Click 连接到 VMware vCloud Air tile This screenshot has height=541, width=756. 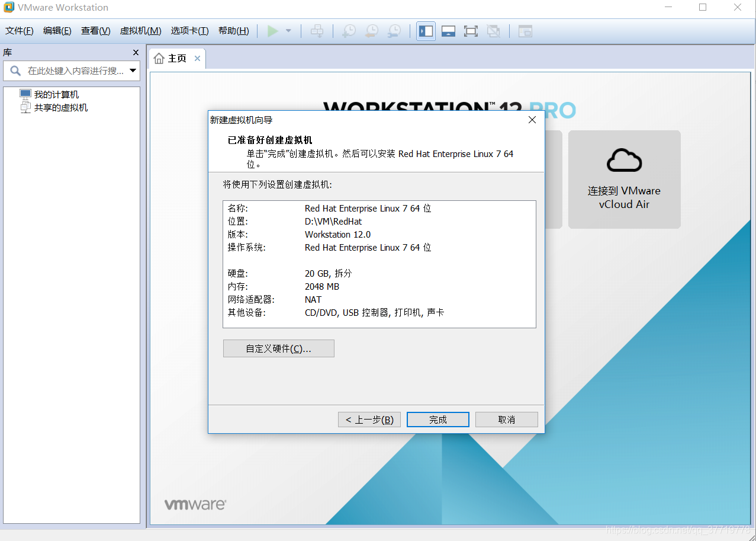(x=625, y=180)
